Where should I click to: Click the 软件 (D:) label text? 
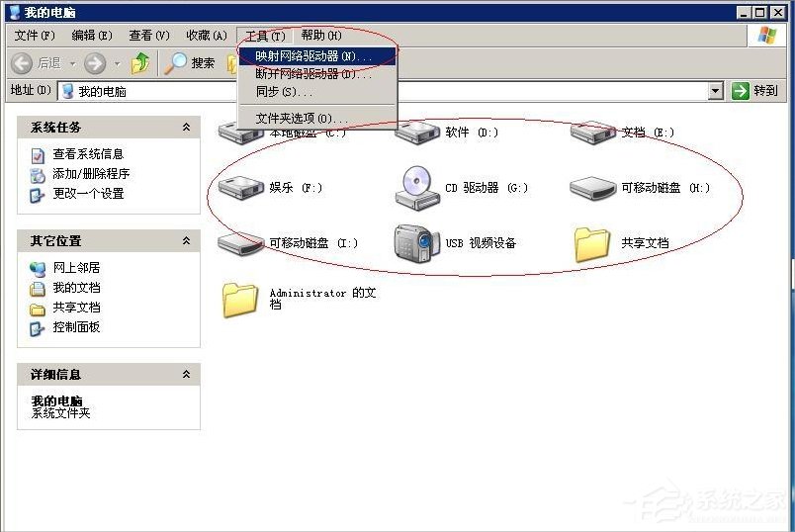point(472,133)
